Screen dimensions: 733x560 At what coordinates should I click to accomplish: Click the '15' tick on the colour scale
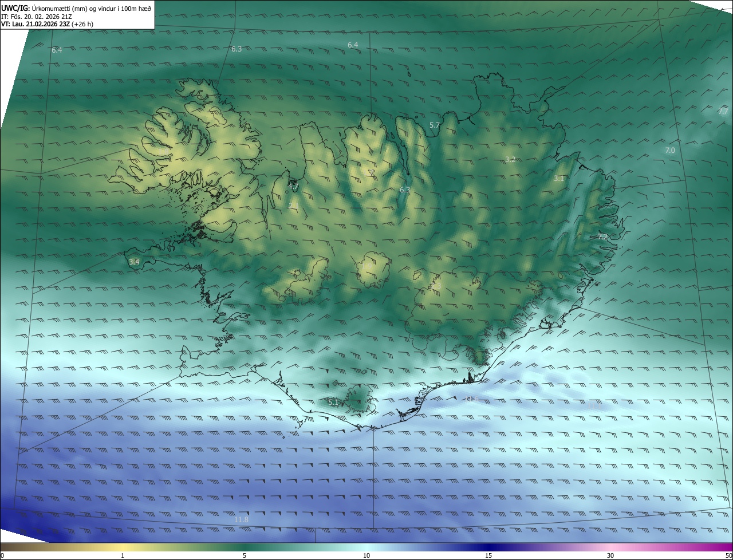point(488,555)
